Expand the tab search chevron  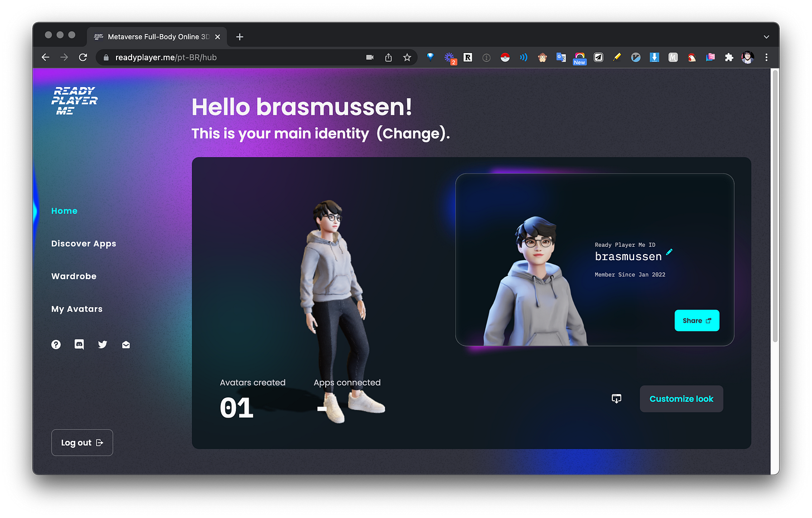click(x=766, y=37)
